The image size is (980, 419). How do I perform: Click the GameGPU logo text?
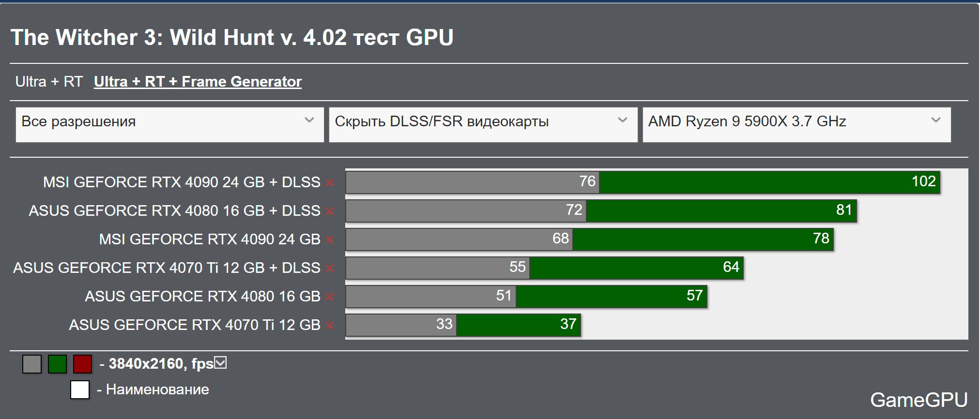click(919, 400)
